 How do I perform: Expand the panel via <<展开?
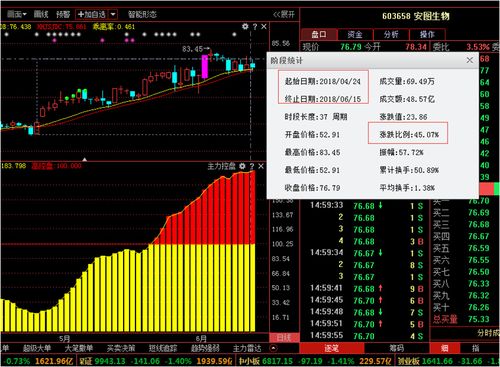tap(284, 14)
